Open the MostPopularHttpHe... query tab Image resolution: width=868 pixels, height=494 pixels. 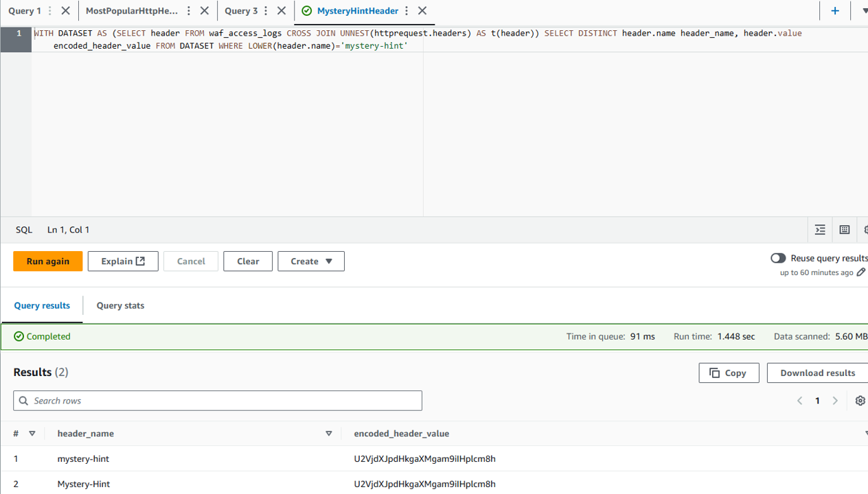click(x=131, y=11)
